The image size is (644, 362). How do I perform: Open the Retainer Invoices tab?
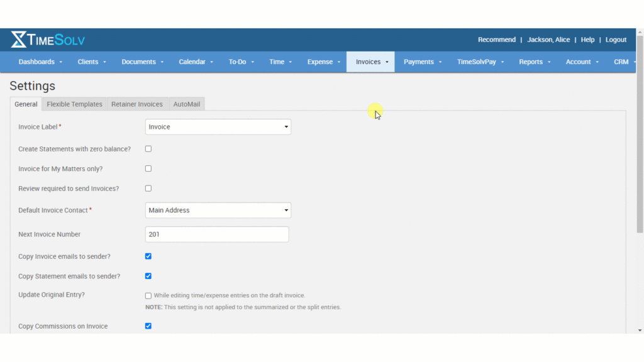(136, 104)
